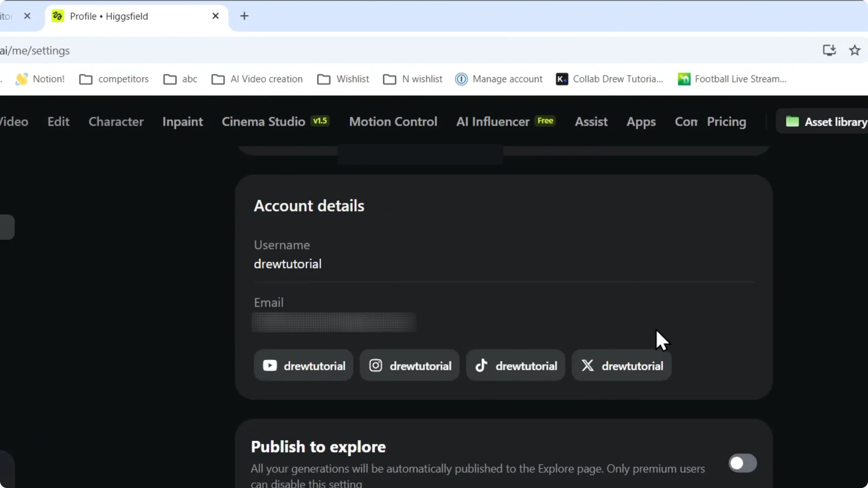Open the TikTok drewtutorial social icon
This screenshot has height=488, width=868.
pyautogui.click(x=515, y=365)
